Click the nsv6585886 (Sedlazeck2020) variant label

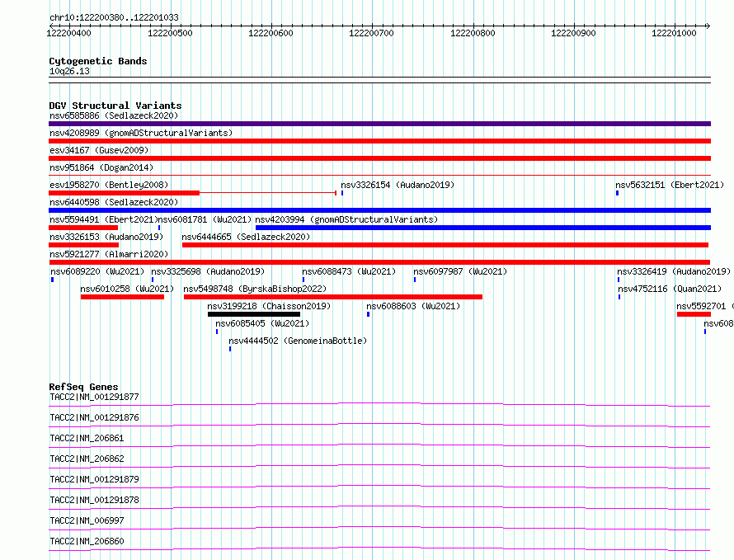[x=114, y=115]
